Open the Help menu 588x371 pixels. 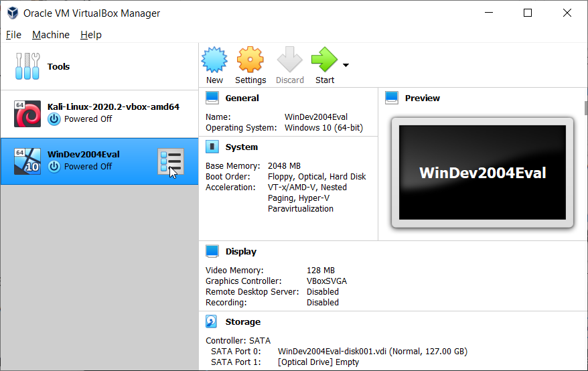click(91, 35)
